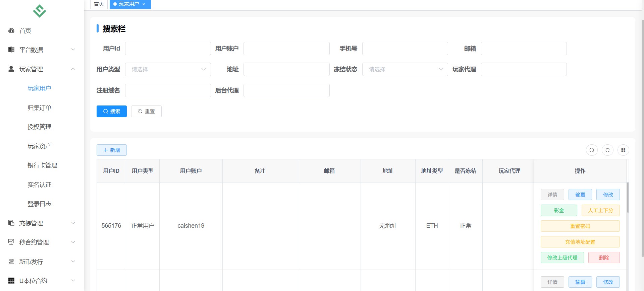Open the 用户类型 dropdown
The width and height of the screenshot is (644, 291).
pos(168,69)
